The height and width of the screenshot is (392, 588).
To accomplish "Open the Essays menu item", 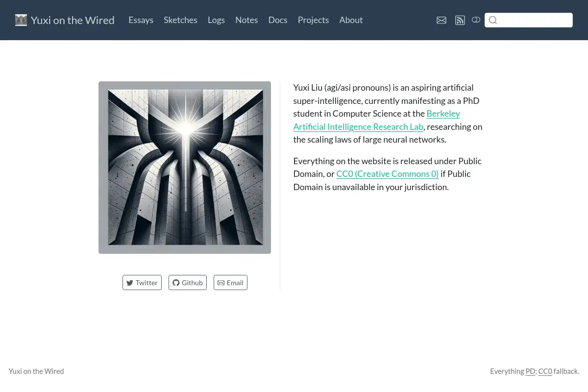I will [141, 20].
